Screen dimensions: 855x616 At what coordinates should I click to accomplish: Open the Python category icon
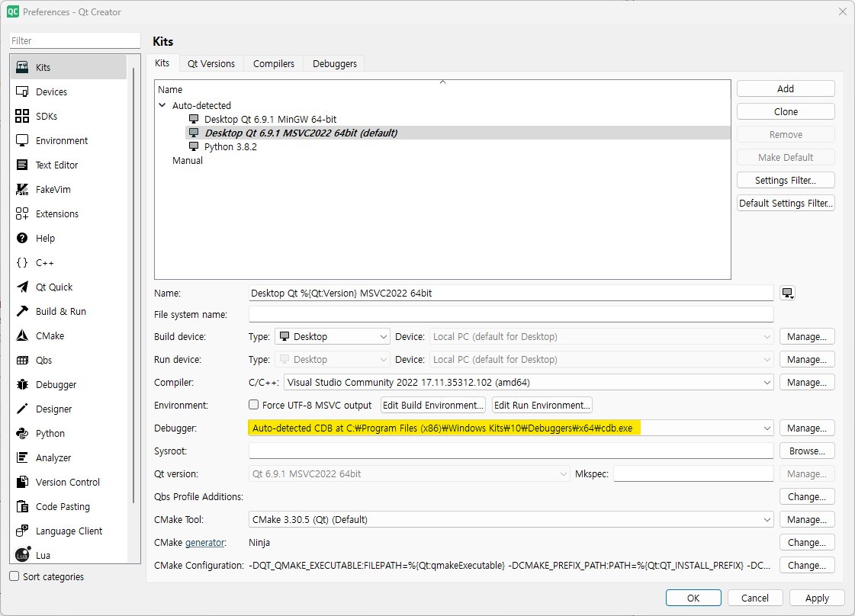22,433
